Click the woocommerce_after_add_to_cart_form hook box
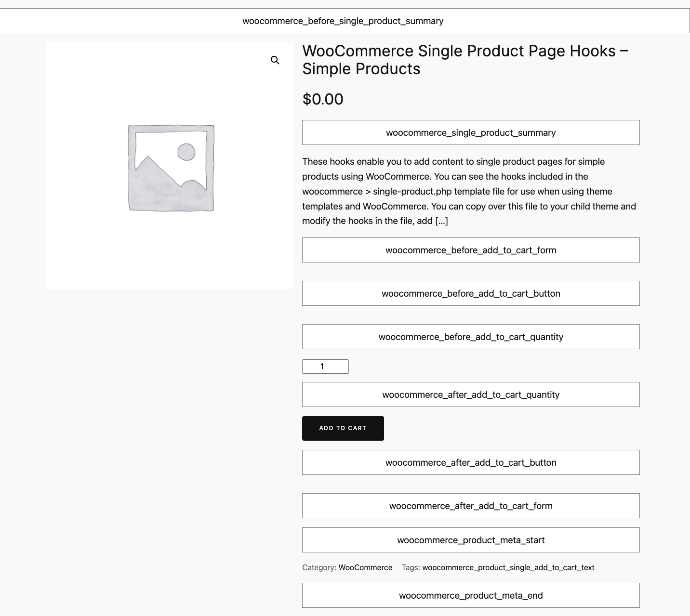The image size is (690, 616). pyautogui.click(x=471, y=506)
